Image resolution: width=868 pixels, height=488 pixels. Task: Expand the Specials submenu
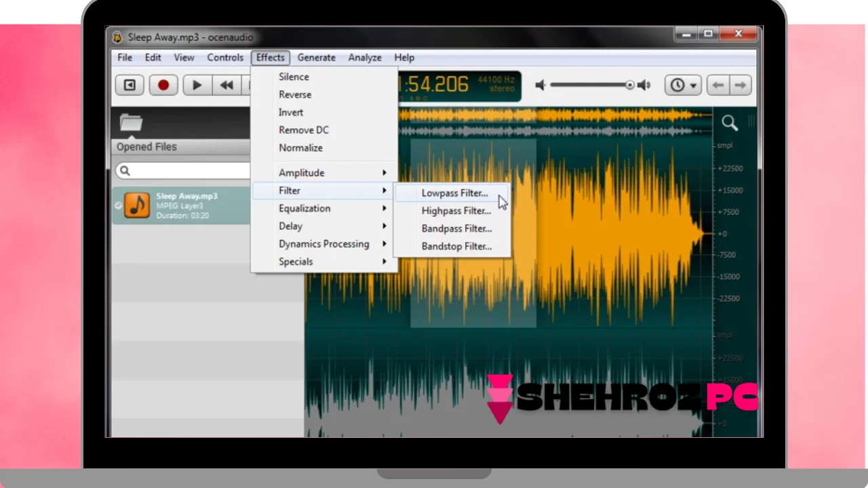pos(324,261)
